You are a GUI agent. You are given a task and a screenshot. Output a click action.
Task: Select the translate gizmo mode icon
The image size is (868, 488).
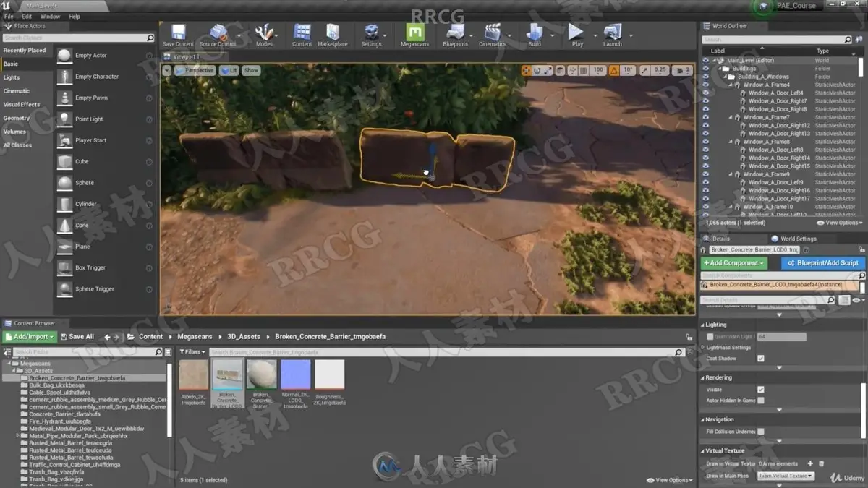526,70
